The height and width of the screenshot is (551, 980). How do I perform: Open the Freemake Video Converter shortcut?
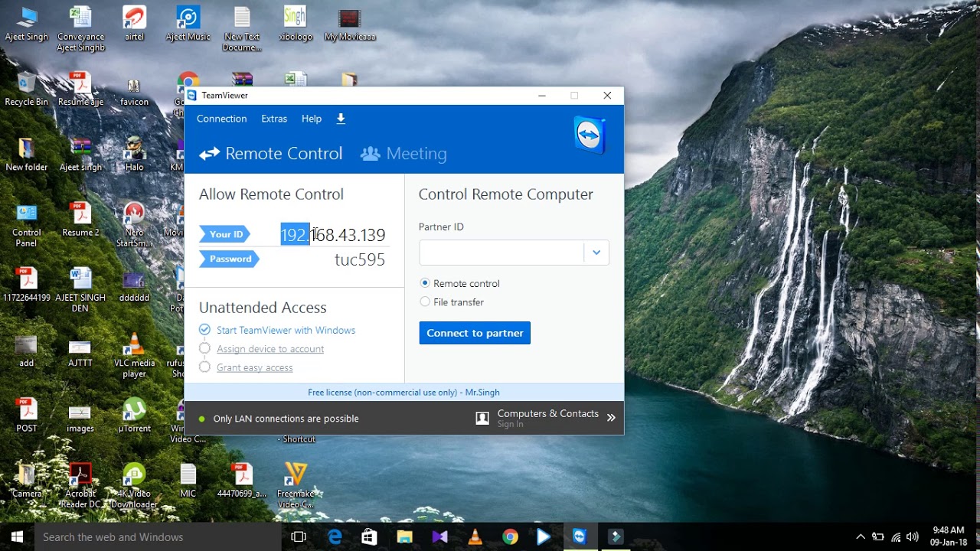296,486
